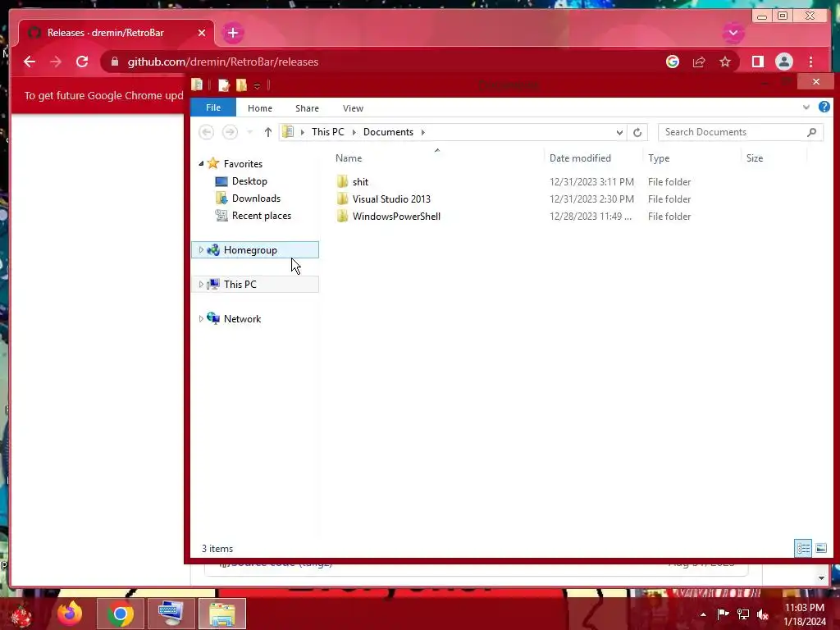Click the New Folder quick access icon

point(242,85)
